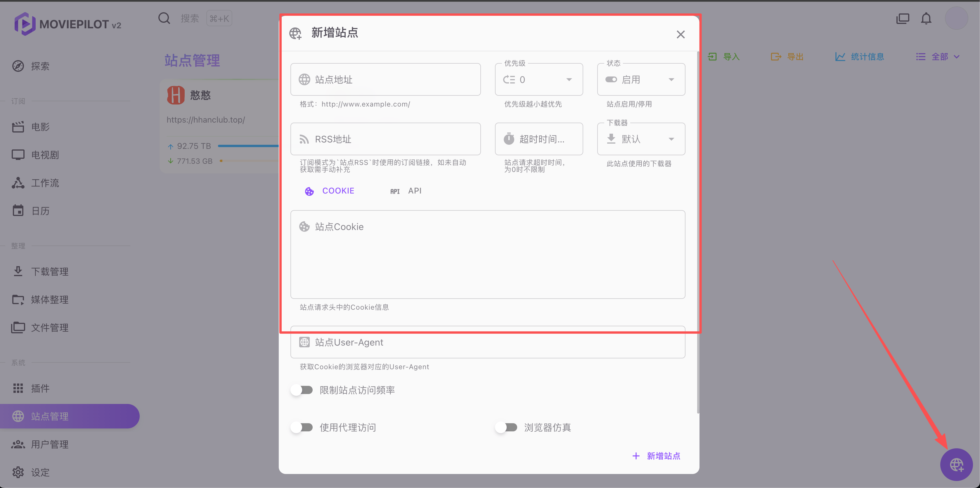980x488 pixels.
Task: Open the 状态 status dropdown
Action: point(671,79)
